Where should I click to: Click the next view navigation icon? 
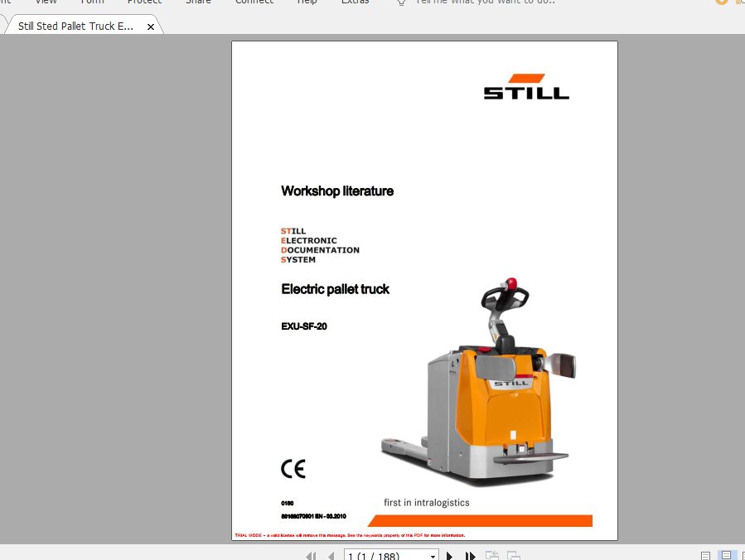(514, 556)
